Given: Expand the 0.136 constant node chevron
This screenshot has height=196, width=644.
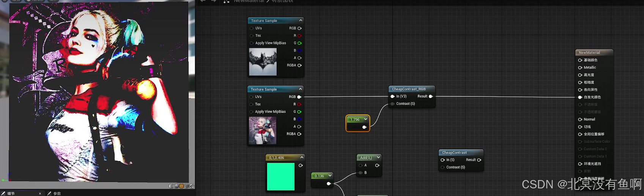Looking at the screenshot, I should point(330,175).
